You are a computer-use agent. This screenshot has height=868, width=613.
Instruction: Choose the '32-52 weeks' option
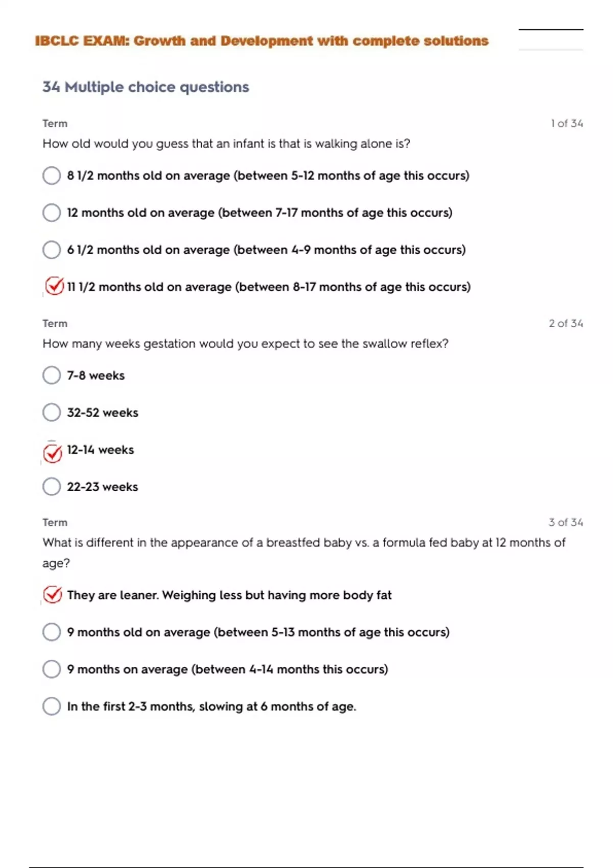pyautogui.click(x=52, y=413)
